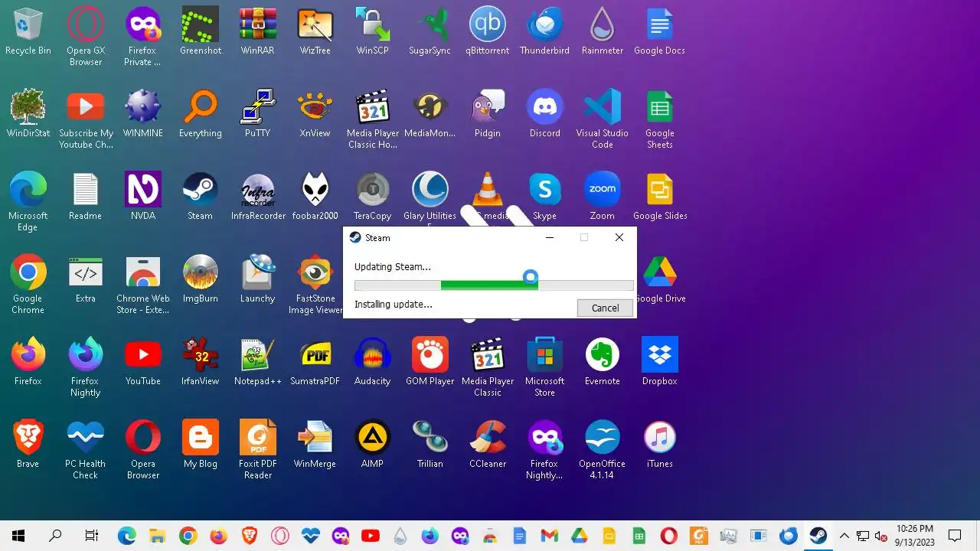Image resolution: width=980 pixels, height=551 pixels.
Task: Click the Steam logo in dialog title bar
Action: tap(355, 238)
